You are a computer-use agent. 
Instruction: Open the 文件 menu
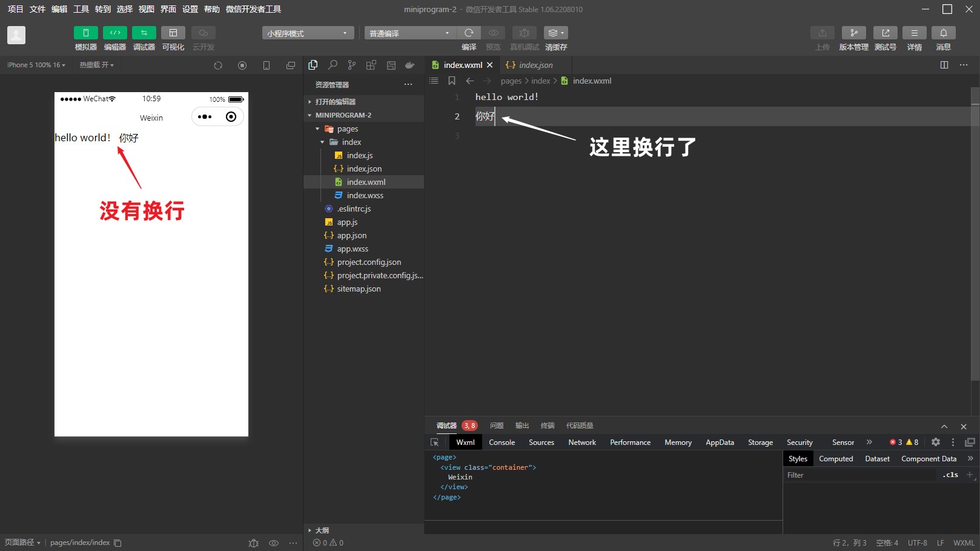click(x=37, y=9)
